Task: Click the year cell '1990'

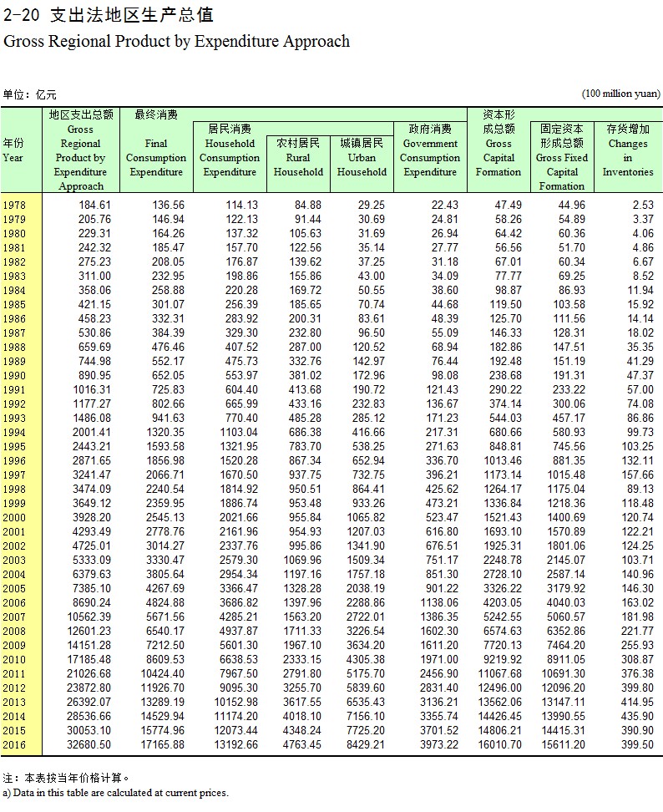Action: (x=14, y=376)
